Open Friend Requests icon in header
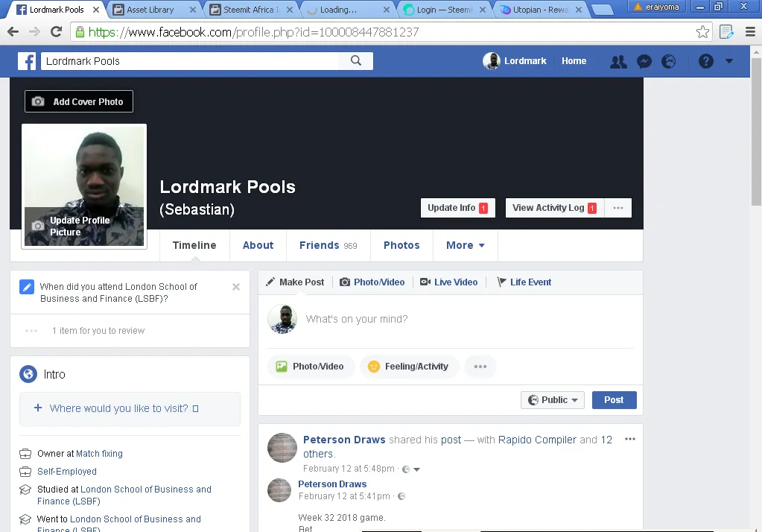This screenshot has height=532, width=762. click(618, 61)
